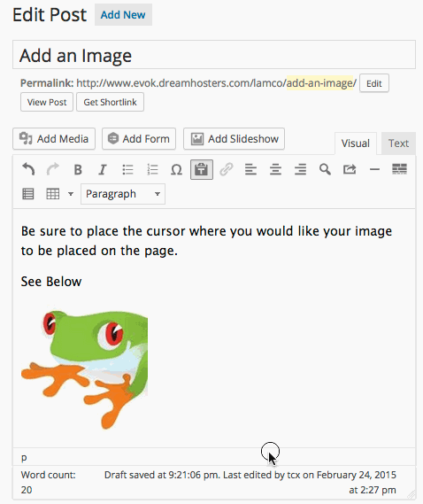The image size is (423, 504).
Task: Toggle Bold formatting
Action: click(x=78, y=169)
